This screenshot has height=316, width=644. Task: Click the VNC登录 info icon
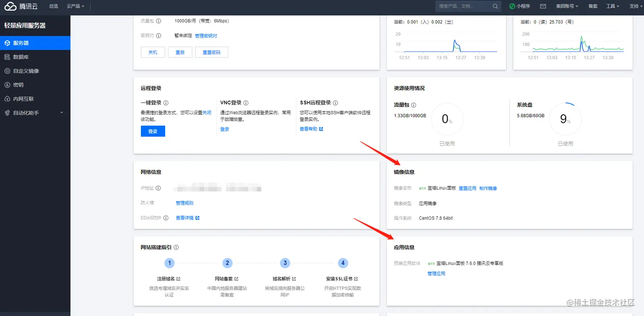pos(246,103)
